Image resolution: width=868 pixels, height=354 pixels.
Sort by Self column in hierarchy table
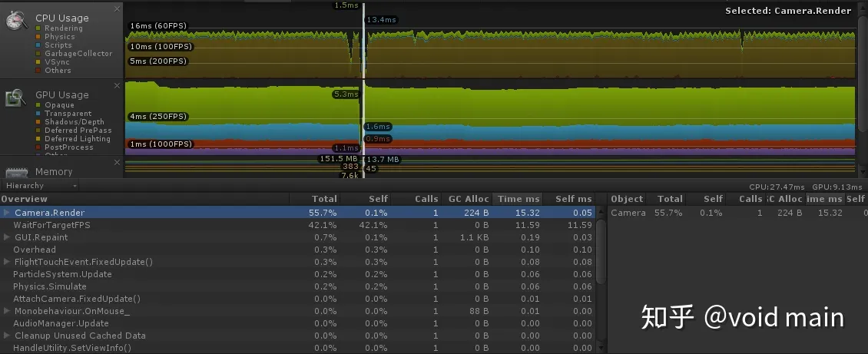[x=366, y=199]
